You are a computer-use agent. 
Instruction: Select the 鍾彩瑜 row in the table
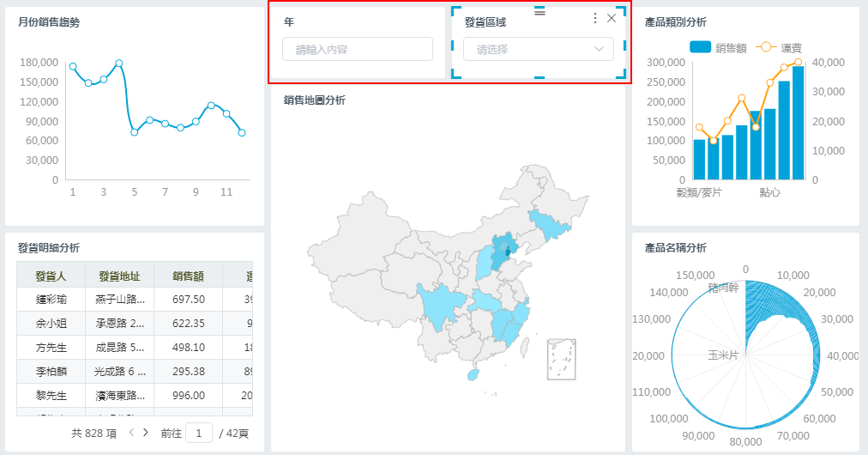pos(51,300)
